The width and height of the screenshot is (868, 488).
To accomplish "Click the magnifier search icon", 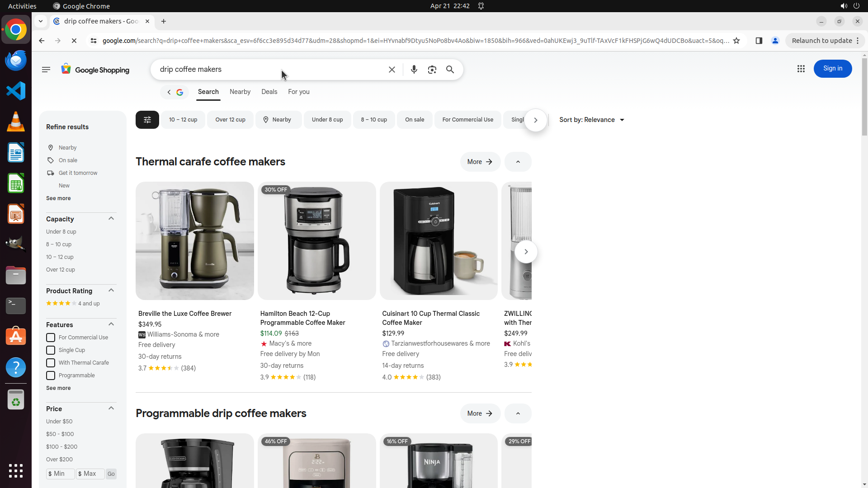I will (x=450, y=70).
